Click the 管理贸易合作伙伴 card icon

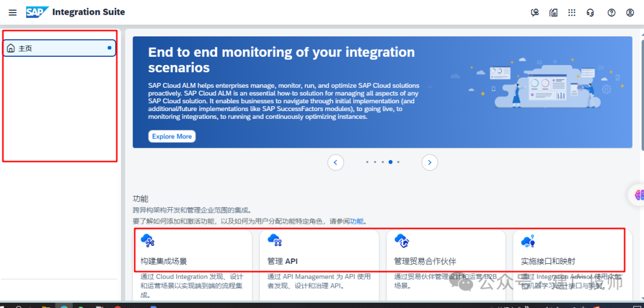(402, 240)
